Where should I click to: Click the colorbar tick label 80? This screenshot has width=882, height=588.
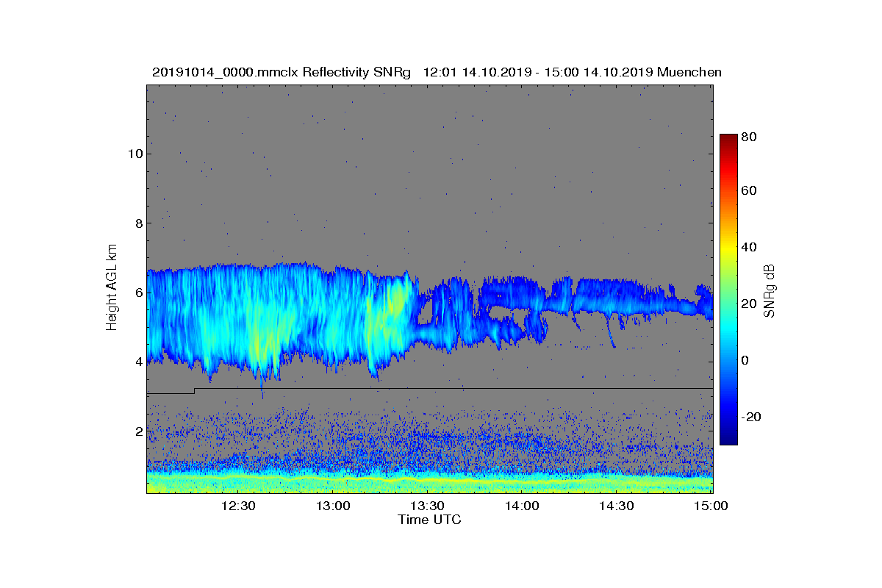pyautogui.click(x=750, y=137)
